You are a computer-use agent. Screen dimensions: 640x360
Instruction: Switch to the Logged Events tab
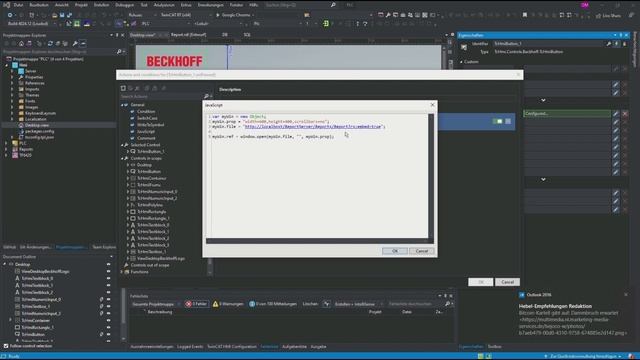[190, 347]
